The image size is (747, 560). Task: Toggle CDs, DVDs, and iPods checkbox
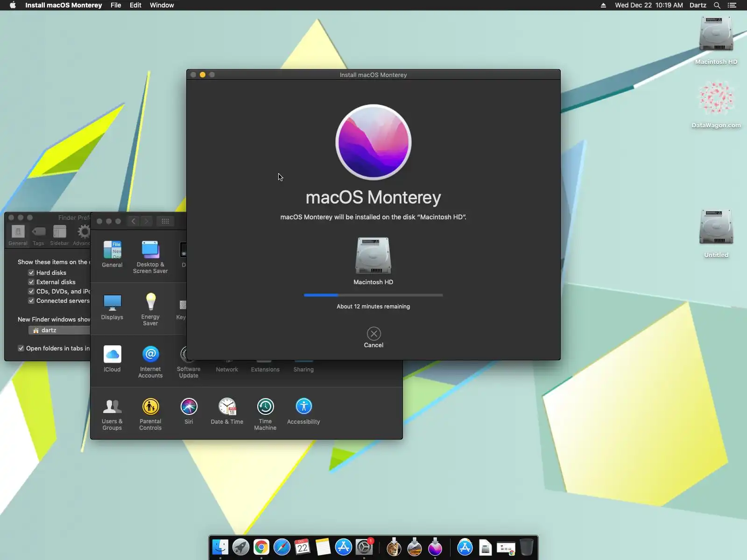[31, 291]
